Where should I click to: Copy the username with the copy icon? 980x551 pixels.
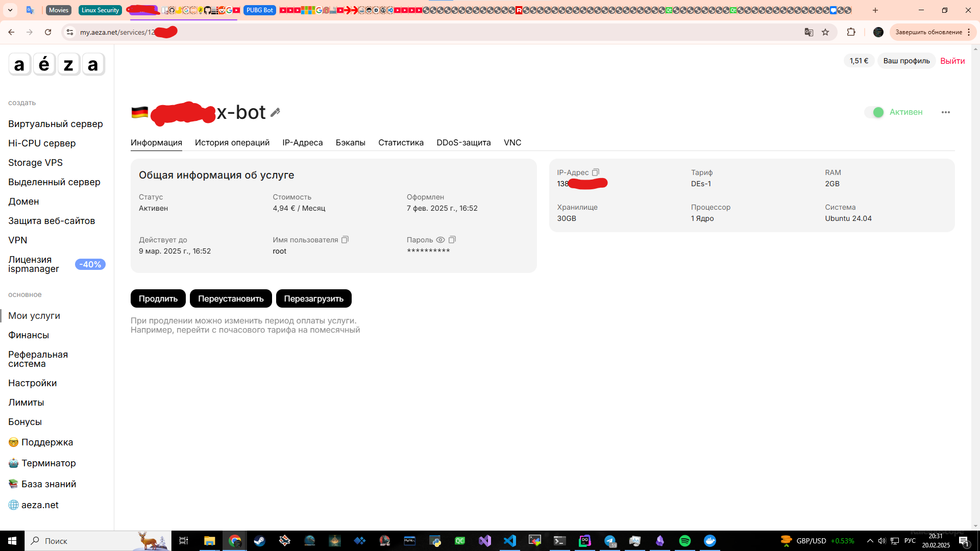coord(345,240)
